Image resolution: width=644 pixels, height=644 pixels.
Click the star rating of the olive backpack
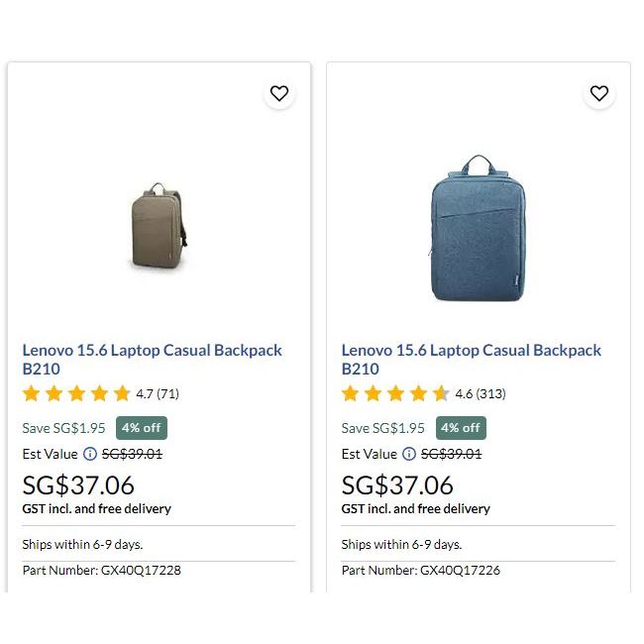click(x=76, y=393)
